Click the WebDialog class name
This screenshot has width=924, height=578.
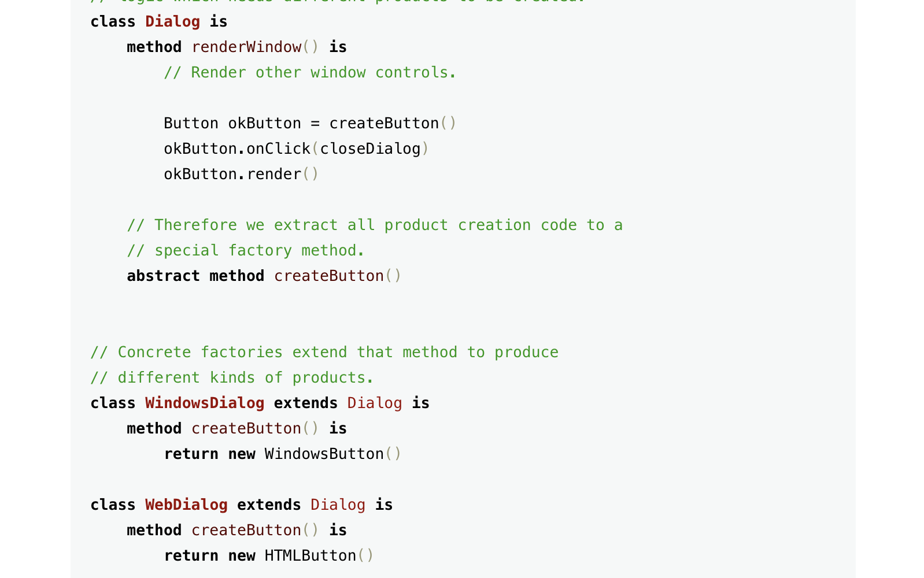[x=186, y=505]
